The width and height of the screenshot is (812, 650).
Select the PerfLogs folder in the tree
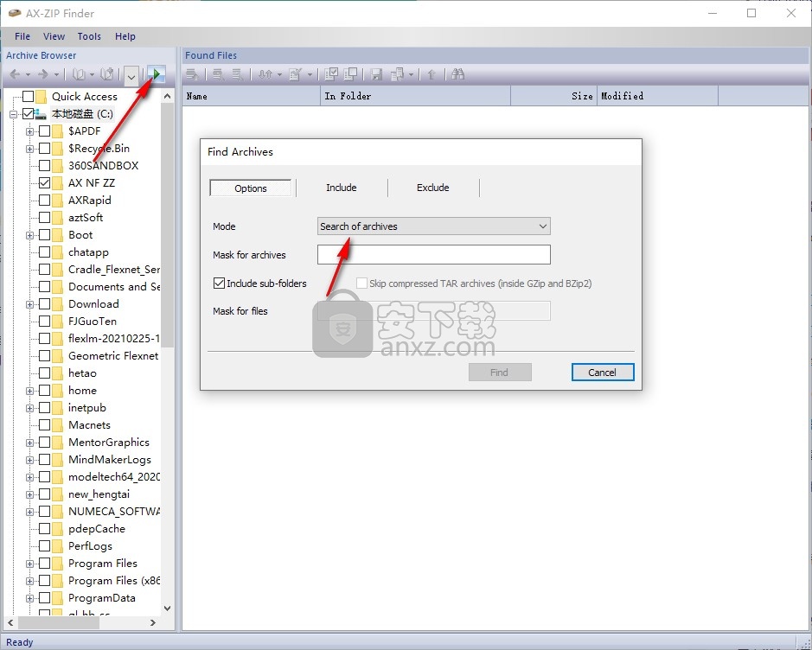point(90,546)
